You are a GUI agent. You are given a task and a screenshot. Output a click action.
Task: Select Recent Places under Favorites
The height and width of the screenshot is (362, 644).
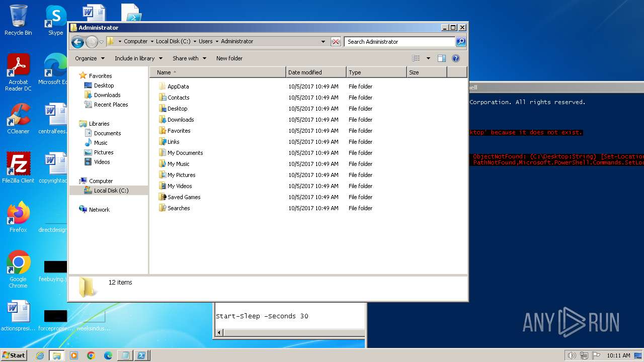point(111,105)
